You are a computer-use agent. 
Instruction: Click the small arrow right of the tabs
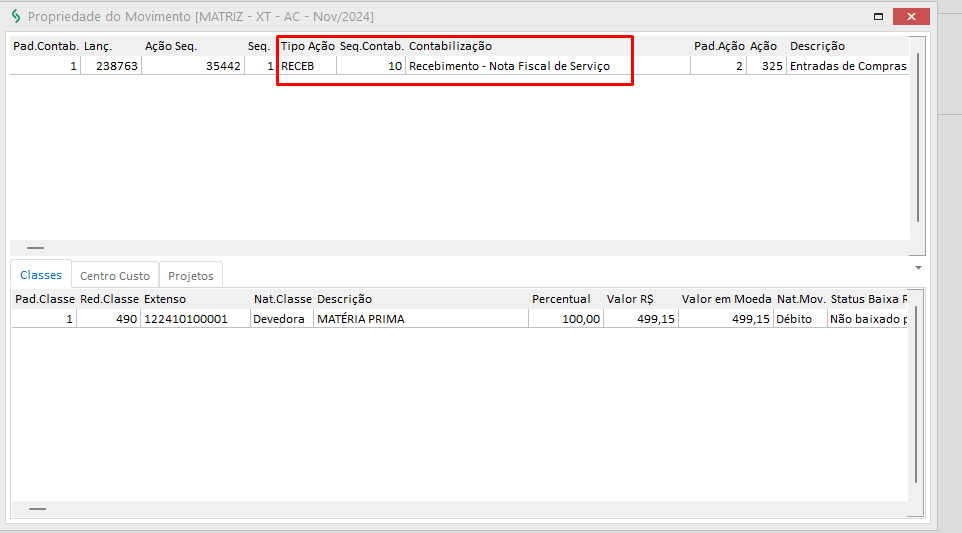tap(918, 268)
